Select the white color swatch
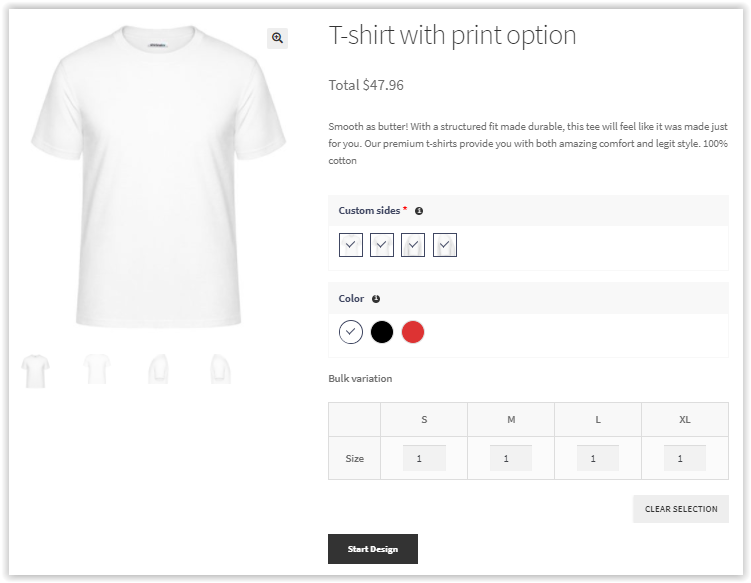This screenshot has height=583, width=751. point(350,332)
